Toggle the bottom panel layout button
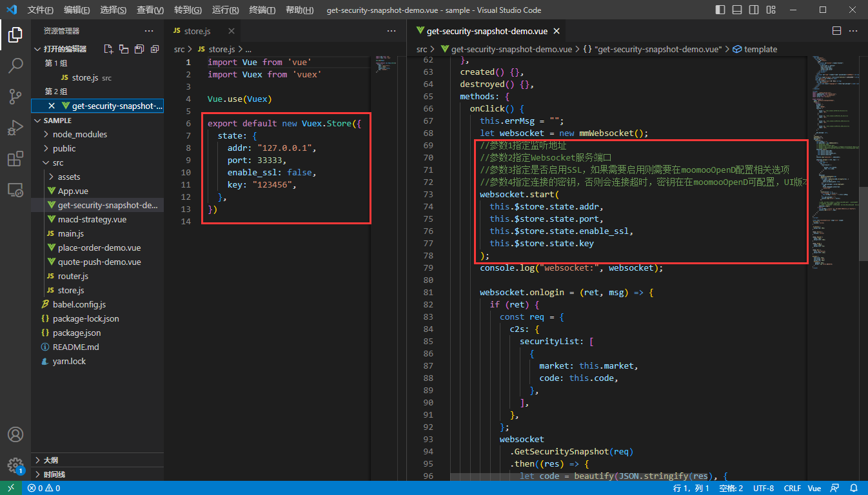The height and width of the screenshot is (495, 868). pyautogui.click(x=737, y=10)
